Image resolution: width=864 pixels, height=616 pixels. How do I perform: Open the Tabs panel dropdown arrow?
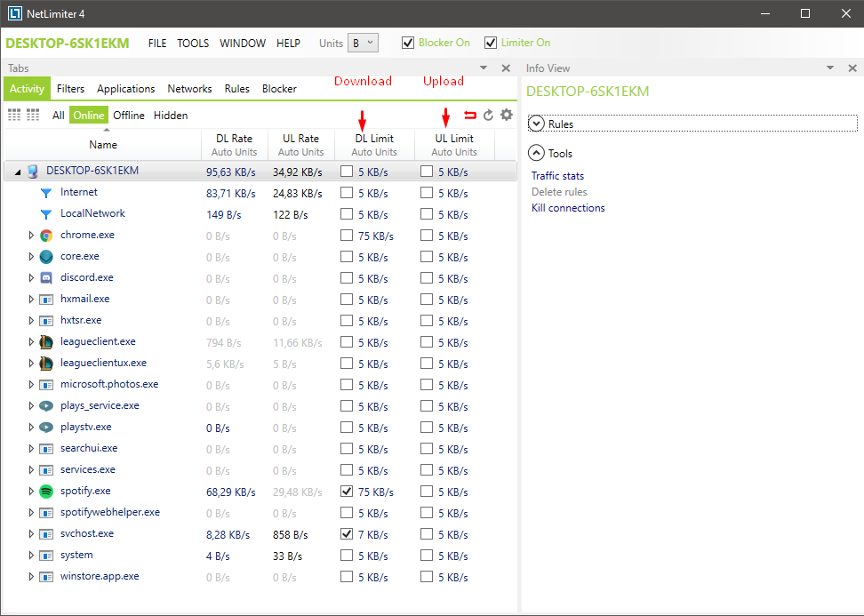tap(484, 68)
